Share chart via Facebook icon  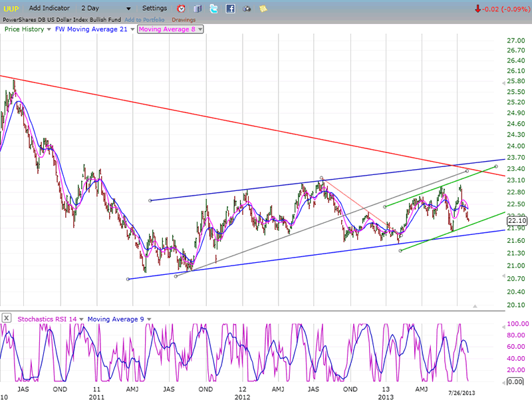pyautogui.click(x=230, y=9)
